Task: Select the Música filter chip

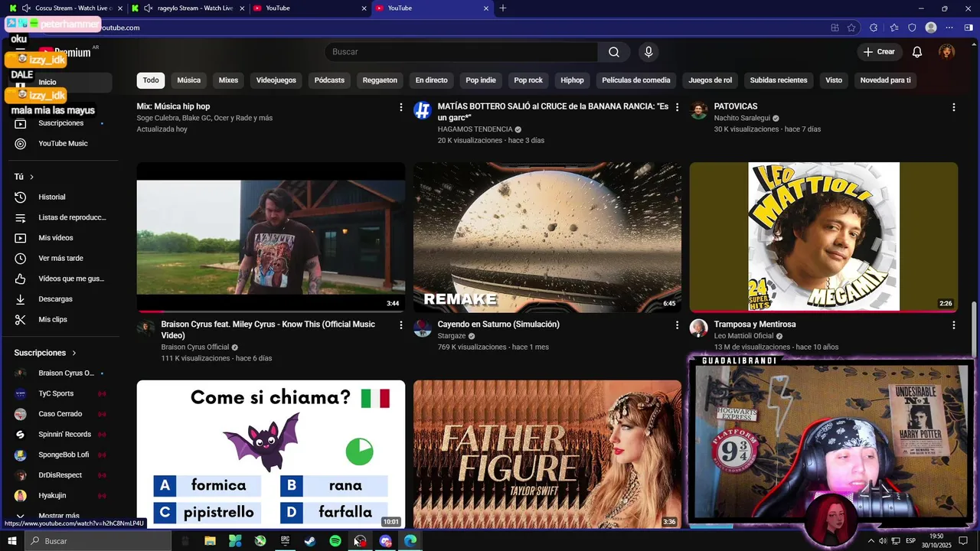Action: (x=189, y=80)
